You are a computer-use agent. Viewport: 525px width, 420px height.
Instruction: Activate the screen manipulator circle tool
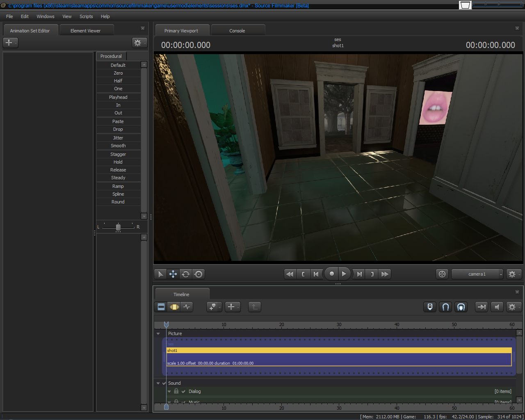click(199, 274)
